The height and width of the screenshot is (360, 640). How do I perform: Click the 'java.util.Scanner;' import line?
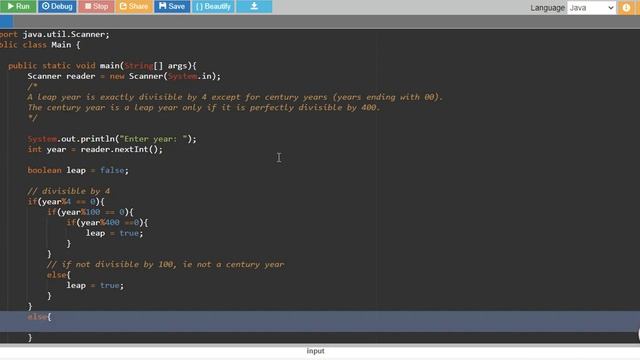55,35
